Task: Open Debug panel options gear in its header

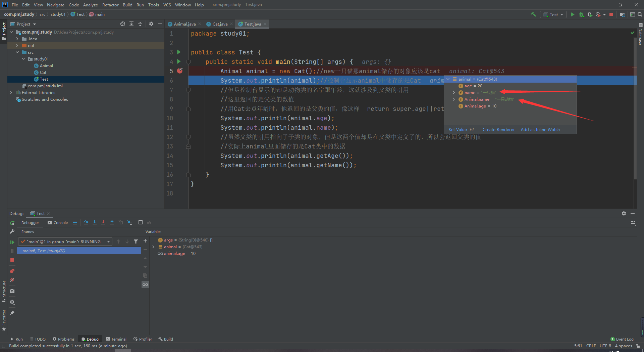Action: tap(624, 213)
